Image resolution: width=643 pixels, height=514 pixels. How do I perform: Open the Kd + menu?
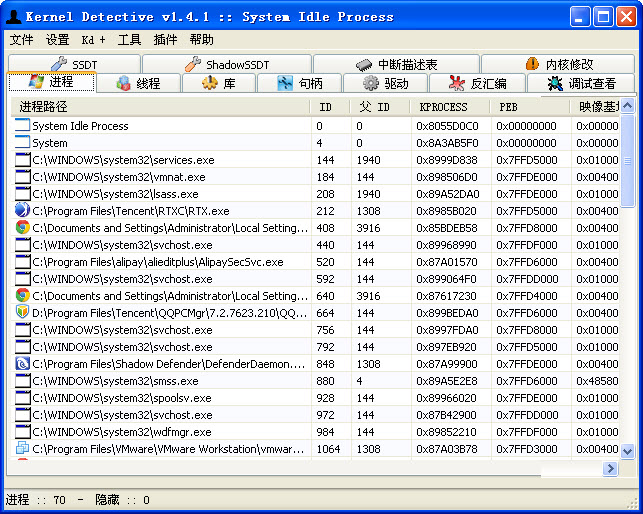pyautogui.click(x=93, y=40)
